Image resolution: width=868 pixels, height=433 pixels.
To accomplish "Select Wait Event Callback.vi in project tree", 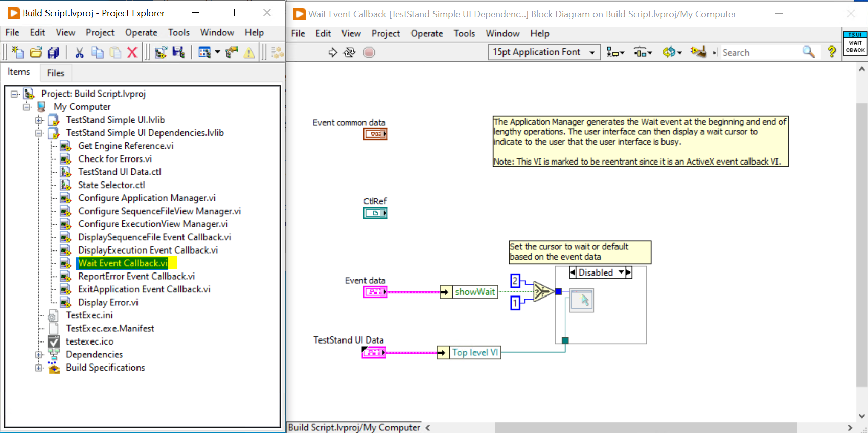I will [x=123, y=263].
